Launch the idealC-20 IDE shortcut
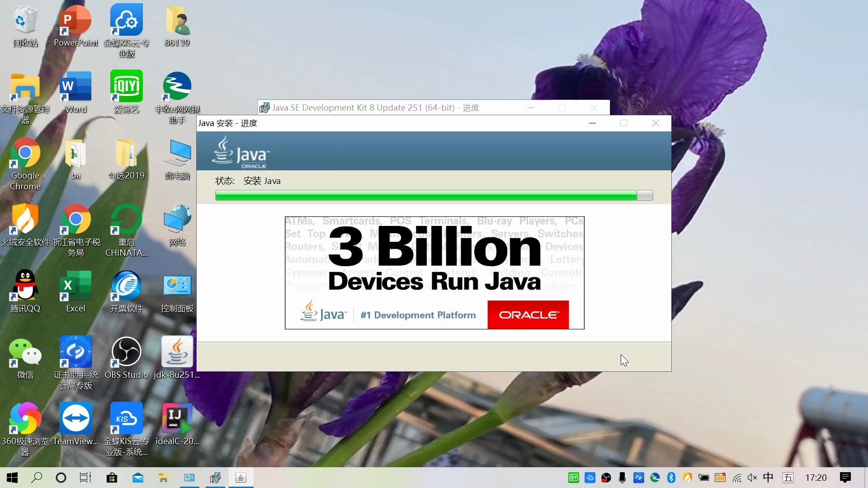Image resolution: width=868 pixels, height=488 pixels. pyautogui.click(x=177, y=418)
